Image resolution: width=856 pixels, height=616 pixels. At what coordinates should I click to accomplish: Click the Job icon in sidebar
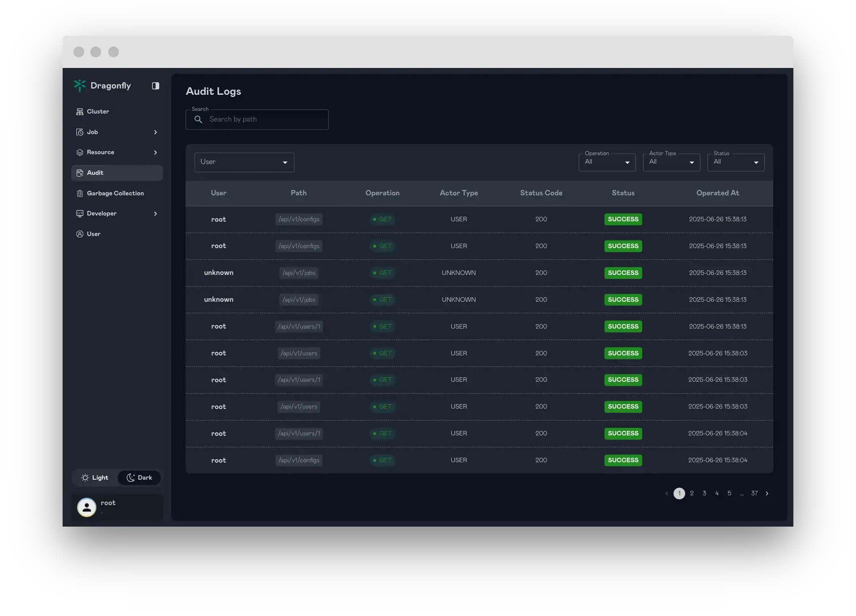[x=80, y=132]
